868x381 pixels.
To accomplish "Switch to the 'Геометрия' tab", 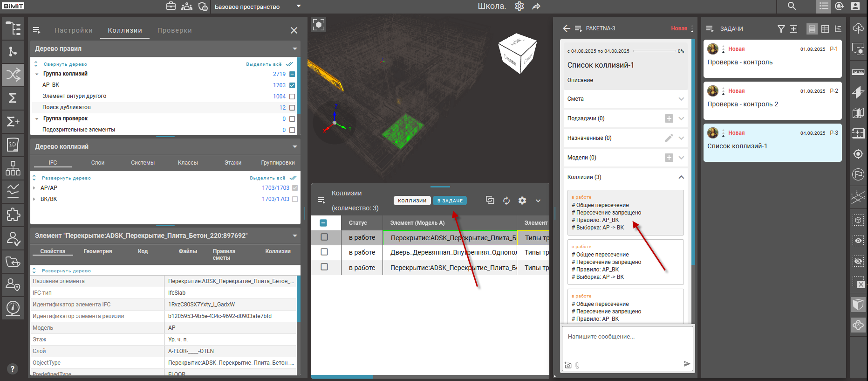I will pyautogui.click(x=98, y=251).
